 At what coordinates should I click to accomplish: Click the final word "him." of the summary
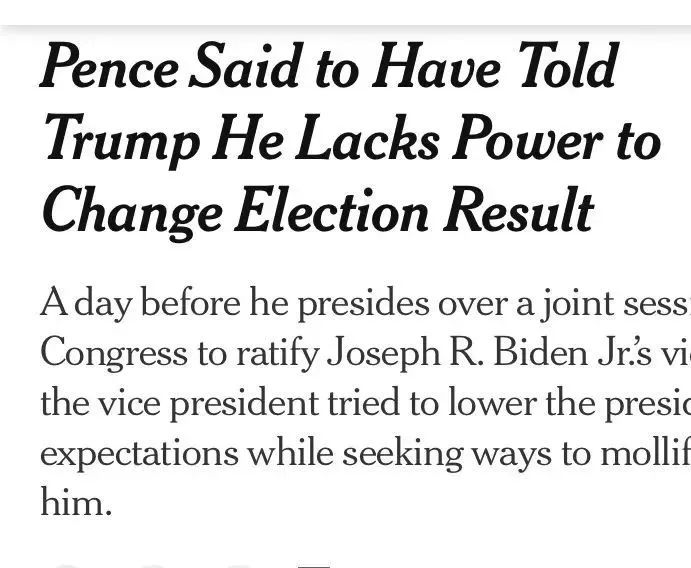coord(76,502)
